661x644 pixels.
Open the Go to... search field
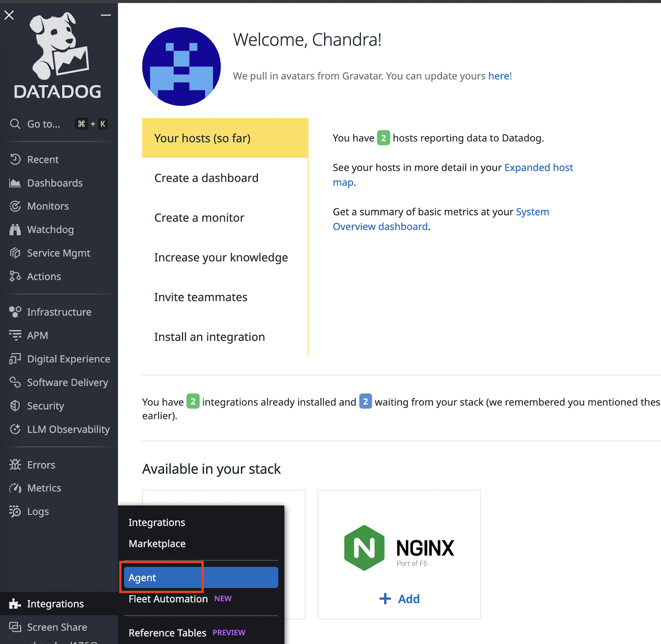(59, 124)
